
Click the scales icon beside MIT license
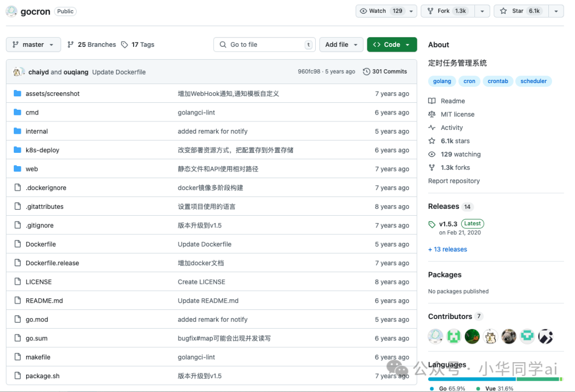coord(432,114)
